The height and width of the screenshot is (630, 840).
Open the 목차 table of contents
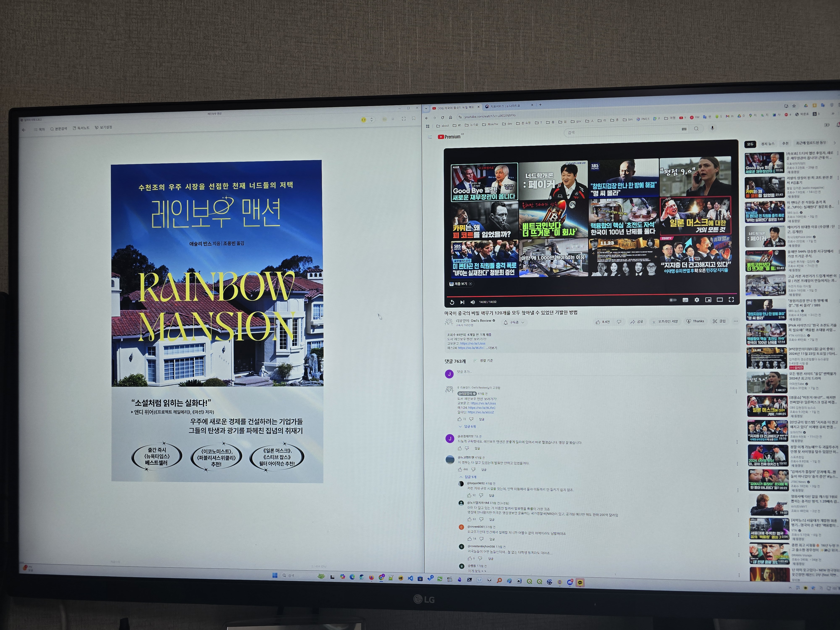(x=39, y=130)
